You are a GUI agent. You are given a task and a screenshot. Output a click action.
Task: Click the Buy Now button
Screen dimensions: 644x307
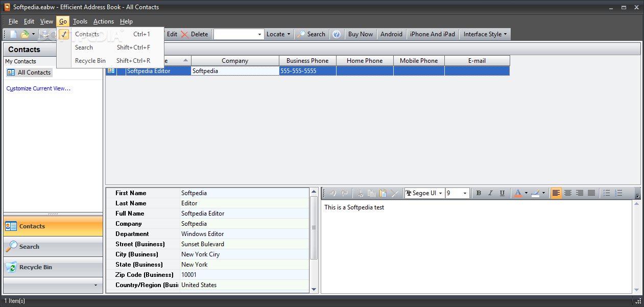click(x=361, y=34)
